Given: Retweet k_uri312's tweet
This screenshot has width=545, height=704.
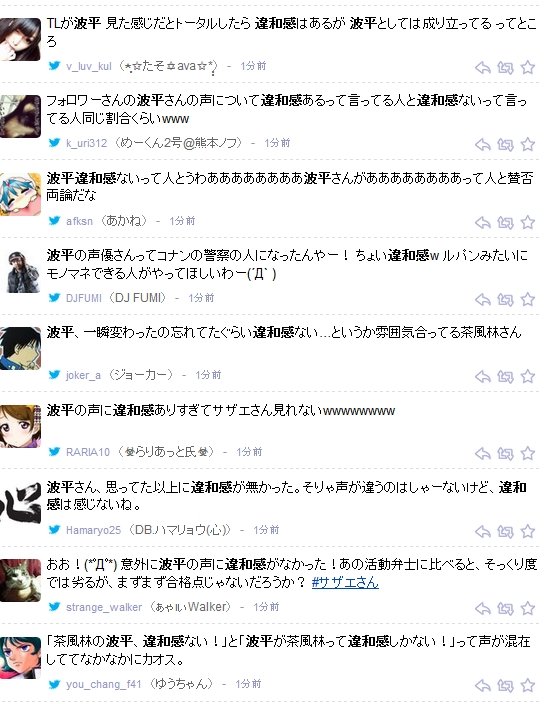Looking at the screenshot, I should pos(505,145).
